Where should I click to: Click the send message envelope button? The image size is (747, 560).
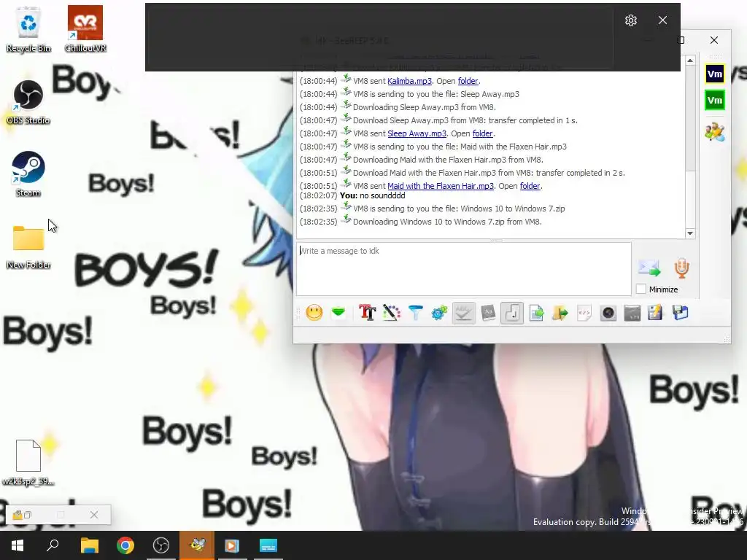(649, 268)
